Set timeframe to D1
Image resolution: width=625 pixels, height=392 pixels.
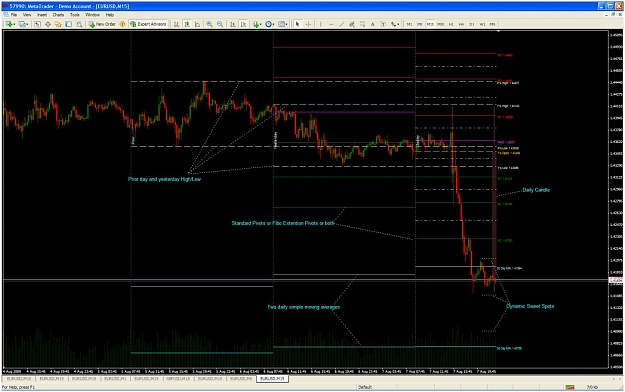[472, 24]
